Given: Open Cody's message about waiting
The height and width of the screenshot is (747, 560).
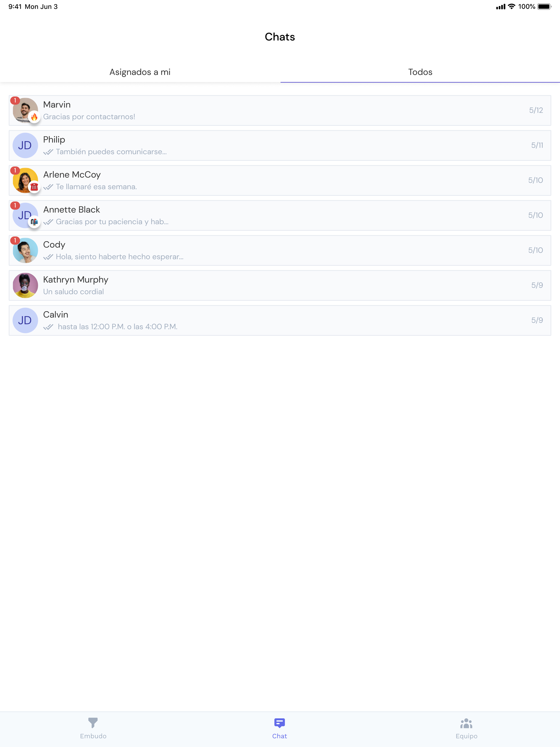Looking at the screenshot, I should pyautogui.click(x=280, y=250).
